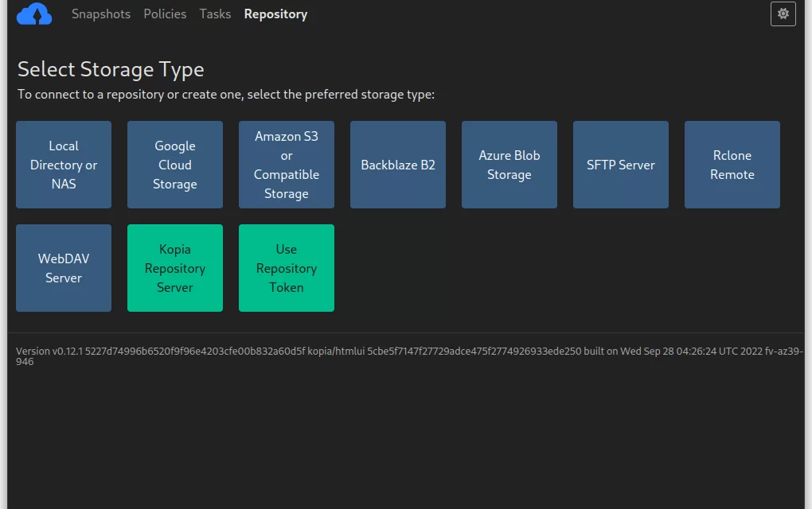Click the page heading Select Storage Type
The width and height of the screenshot is (812, 509).
coord(111,70)
